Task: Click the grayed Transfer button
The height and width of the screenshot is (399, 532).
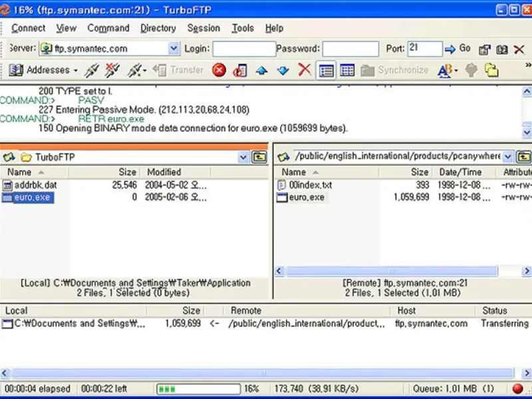Action: pos(178,70)
